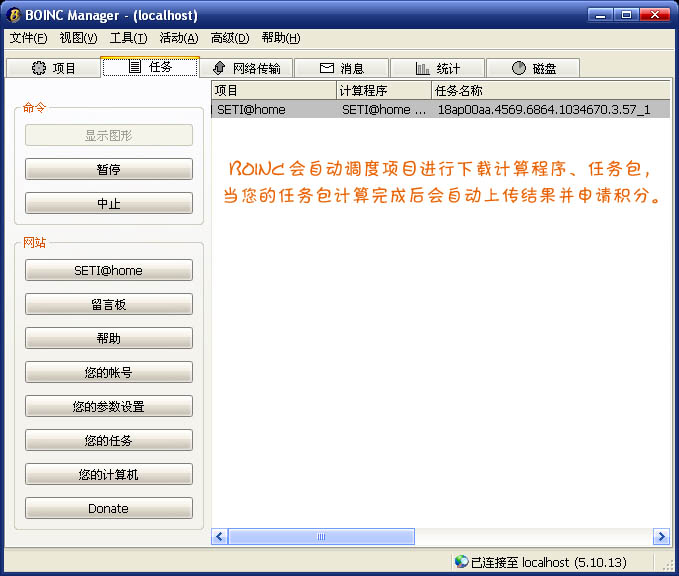The image size is (679, 576).
Task: Open the 工具(T) menu
Action: 129,38
